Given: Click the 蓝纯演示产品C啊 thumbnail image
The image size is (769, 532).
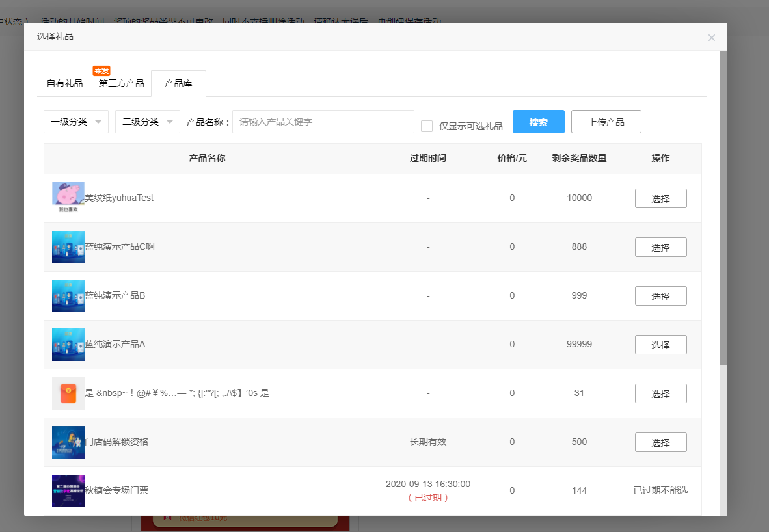Looking at the screenshot, I should tap(68, 247).
